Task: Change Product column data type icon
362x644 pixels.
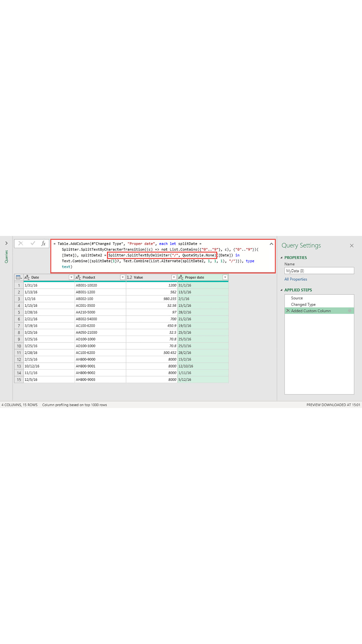Action: (78, 277)
